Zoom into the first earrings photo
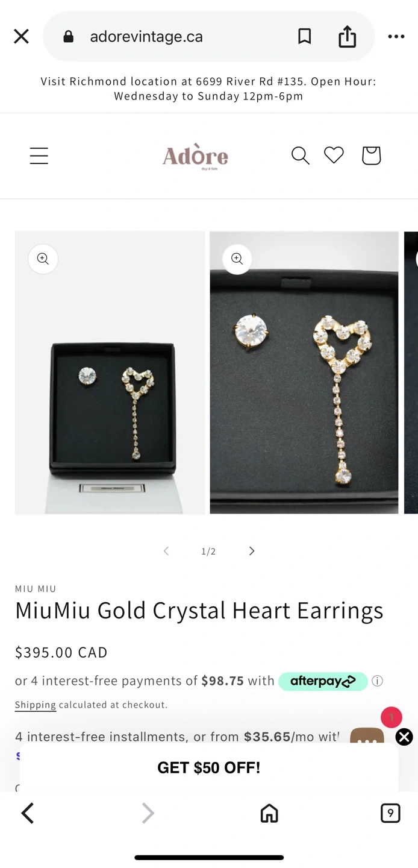This screenshot has width=418, height=868. 43,259
